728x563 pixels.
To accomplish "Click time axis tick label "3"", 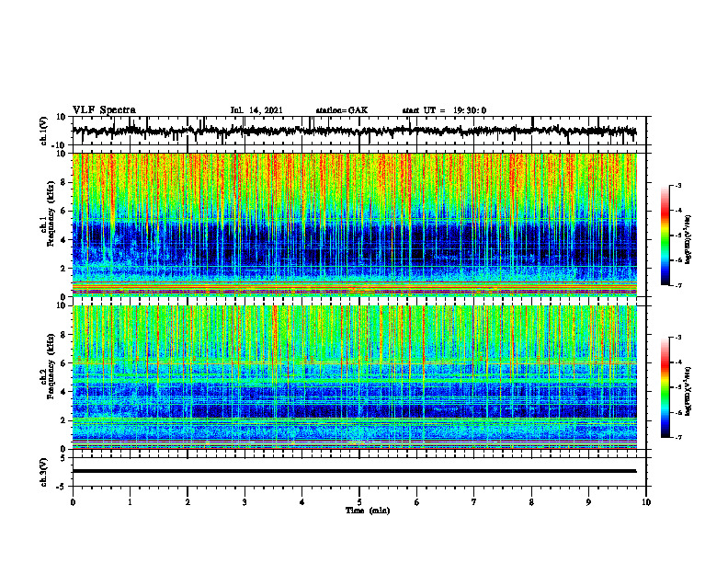I will 245,502.
